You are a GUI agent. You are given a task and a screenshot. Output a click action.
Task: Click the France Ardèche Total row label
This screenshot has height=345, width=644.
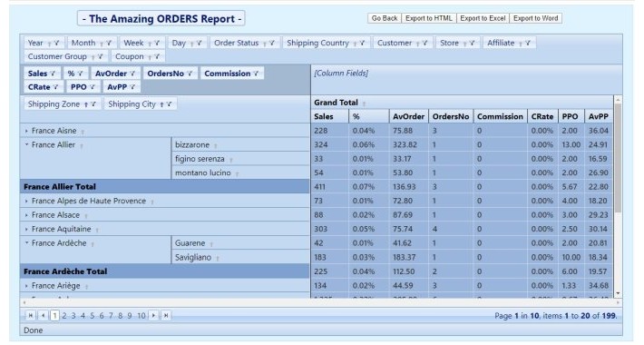point(65,271)
